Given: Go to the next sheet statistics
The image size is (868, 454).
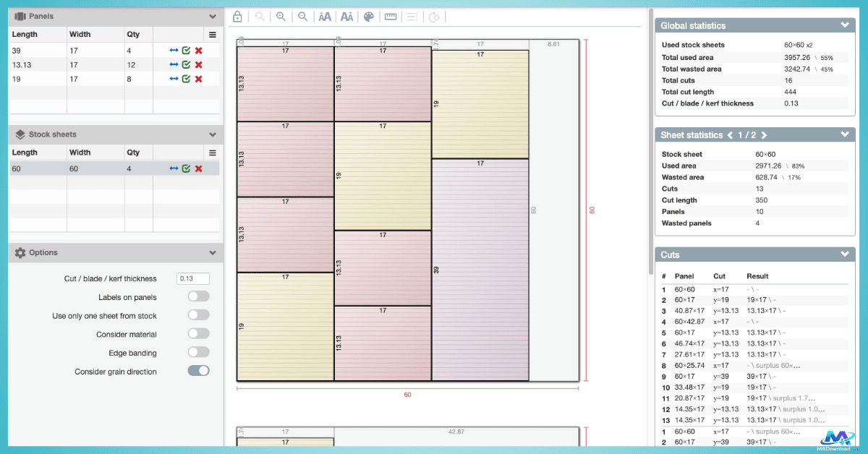Looking at the screenshot, I should pos(764,135).
